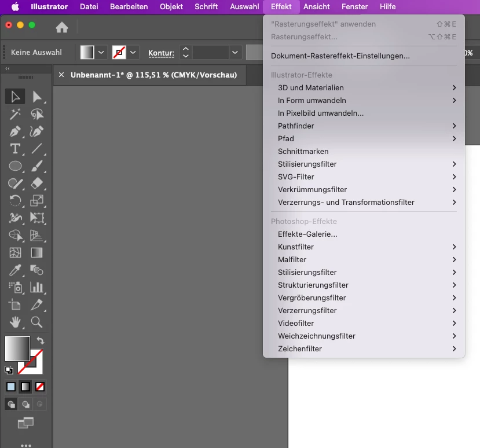Viewport: 480px width, 448px height.
Task: Choose the Artboard tool
Action: point(15,305)
